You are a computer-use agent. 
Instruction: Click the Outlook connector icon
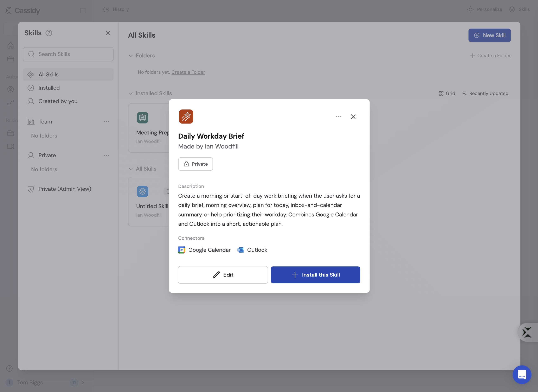tap(241, 250)
